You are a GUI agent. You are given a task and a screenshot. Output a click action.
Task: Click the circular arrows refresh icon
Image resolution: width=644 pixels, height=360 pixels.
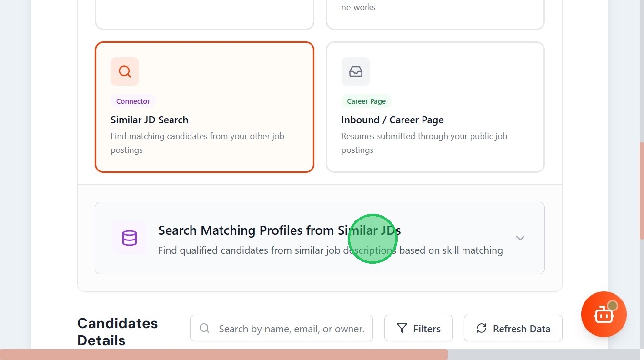pyautogui.click(x=482, y=329)
